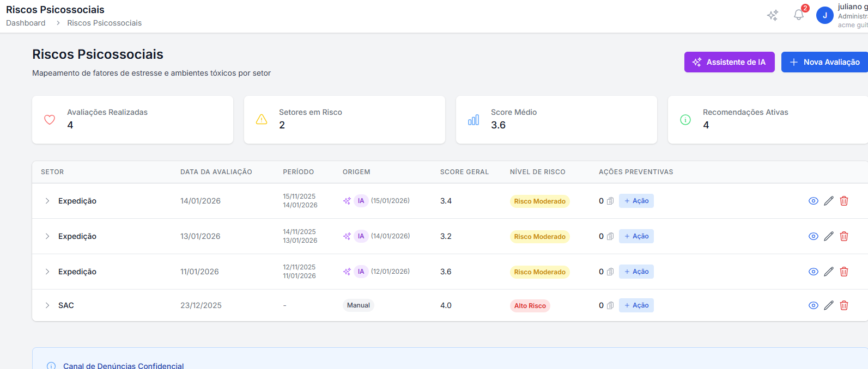
Task: Open the user avatar J menu
Action: (x=824, y=15)
